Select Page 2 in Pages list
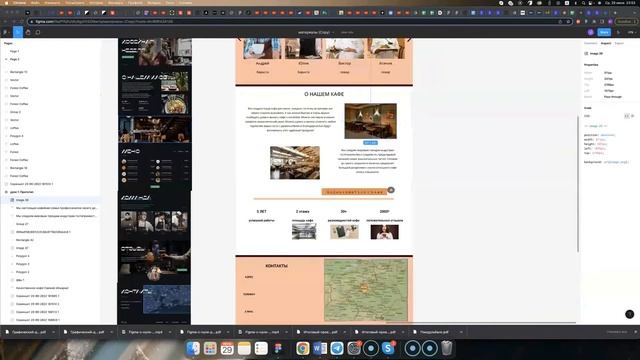 14,59
